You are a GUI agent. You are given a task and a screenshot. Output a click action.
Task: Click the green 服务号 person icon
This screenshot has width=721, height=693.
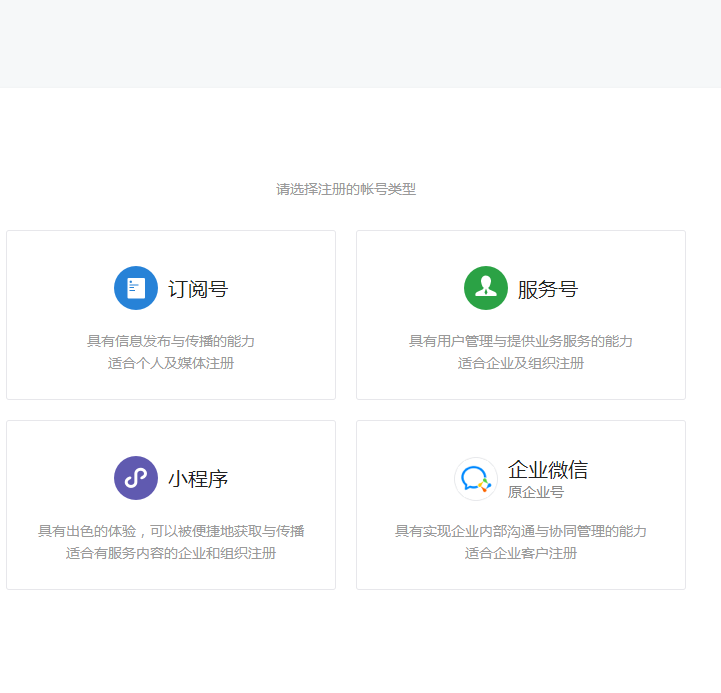pyautogui.click(x=486, y=288)
